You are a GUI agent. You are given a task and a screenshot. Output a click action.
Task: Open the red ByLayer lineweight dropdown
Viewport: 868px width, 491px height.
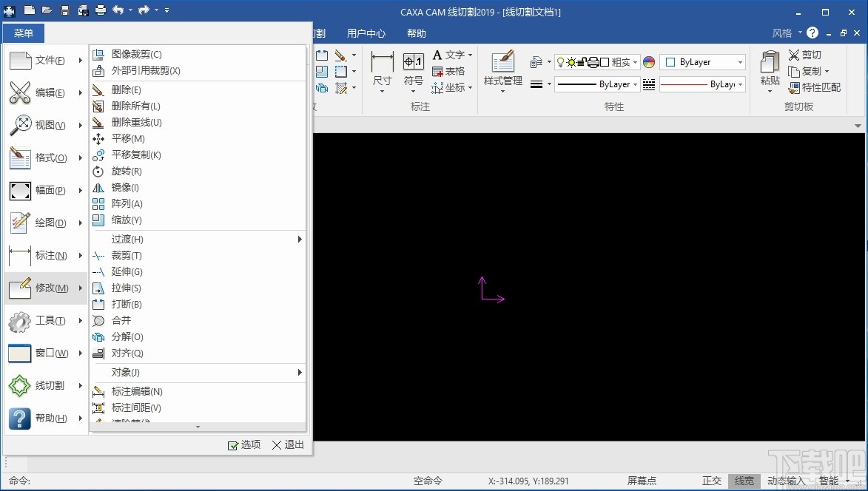(x=702, y=84)
